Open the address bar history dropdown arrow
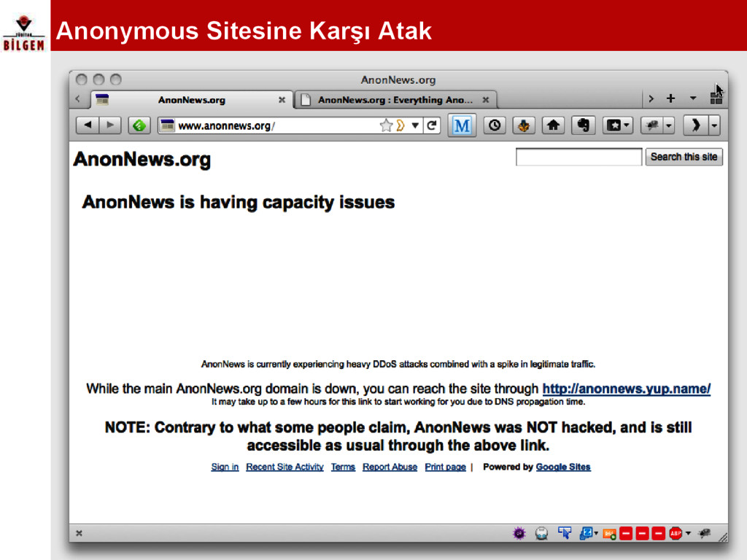The width and height of the screenshot is (747, 560). coord(415,125)
